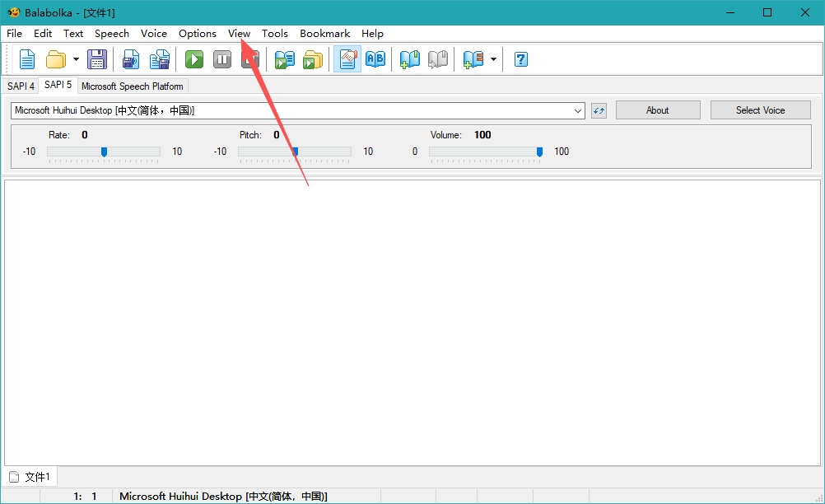
Task: Click the Pitch slider track
Action: 295,152
